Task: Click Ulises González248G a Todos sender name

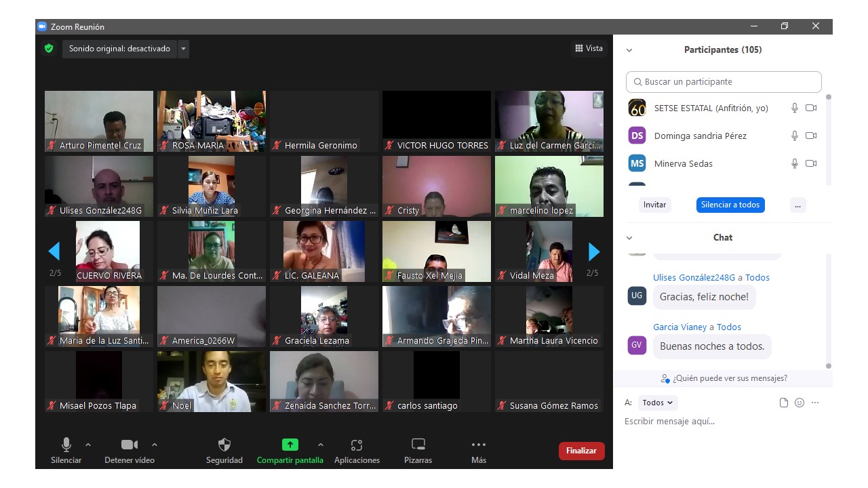Action: pyautogui.click(x=711, y=277)
